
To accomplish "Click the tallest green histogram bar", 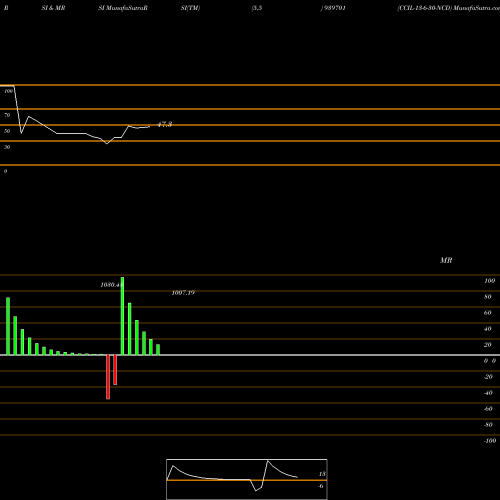I will click(x=122, y=316).
